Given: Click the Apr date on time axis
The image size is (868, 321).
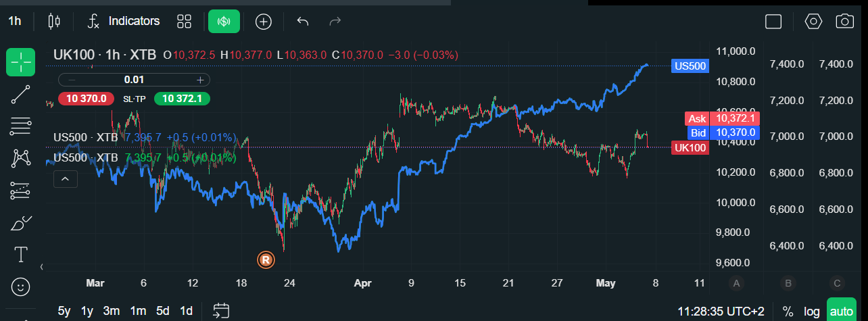Looking at the screenshot, I should (363, 282).
